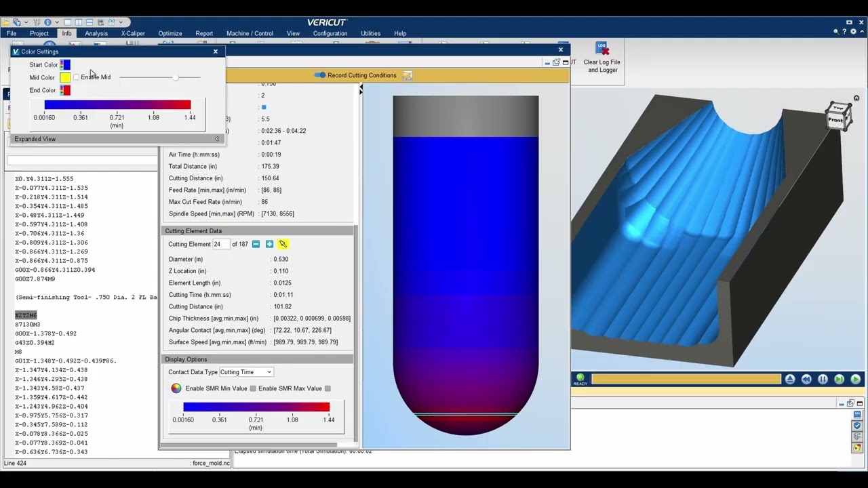Open the Project menu
The width and height of the screenshot is (868, 488).
[x=39, y=33]
